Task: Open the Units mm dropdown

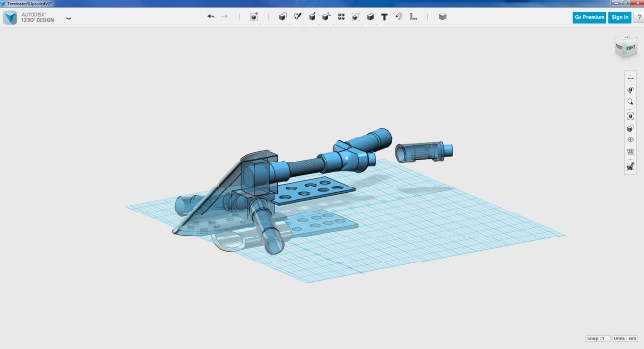Action: tap(625, 338)
